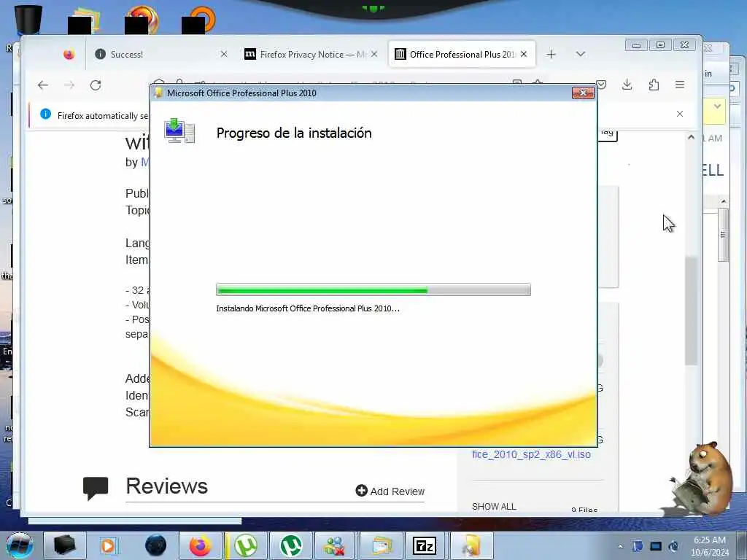Open second uTorrent taskbar icon

click(x=290, y=545)
